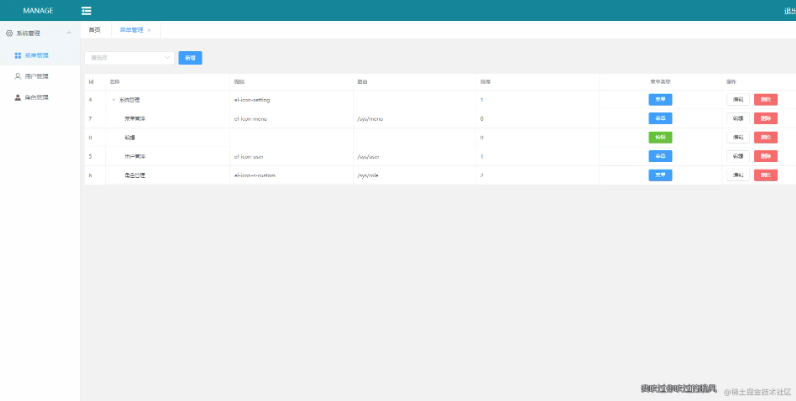
Task: Open 角色管理 in the sidebar
Action: point(40,97)
